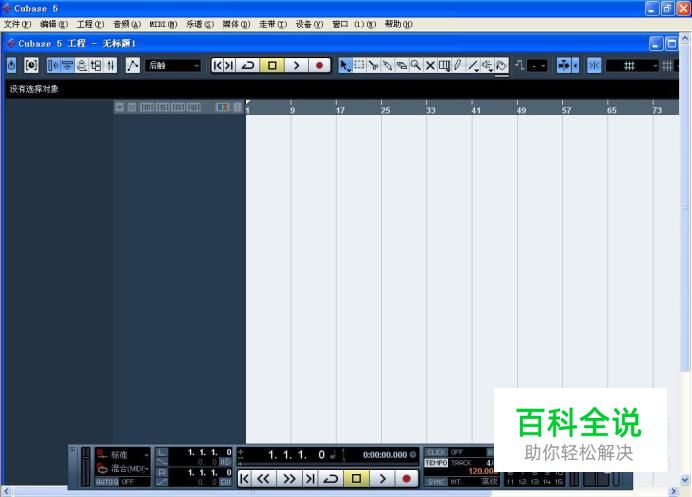Screen dimensions: 692x497
Task: Click Fast Forward in transport panel
Action: point(289,478)
